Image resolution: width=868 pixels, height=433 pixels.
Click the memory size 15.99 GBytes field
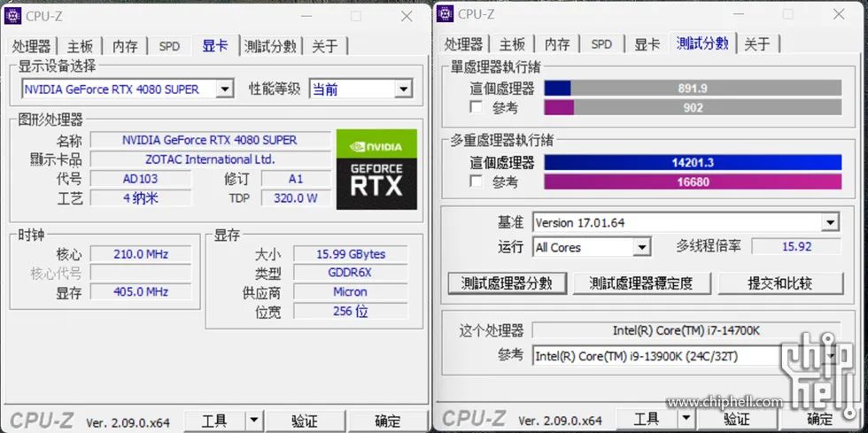coord(351,254)
